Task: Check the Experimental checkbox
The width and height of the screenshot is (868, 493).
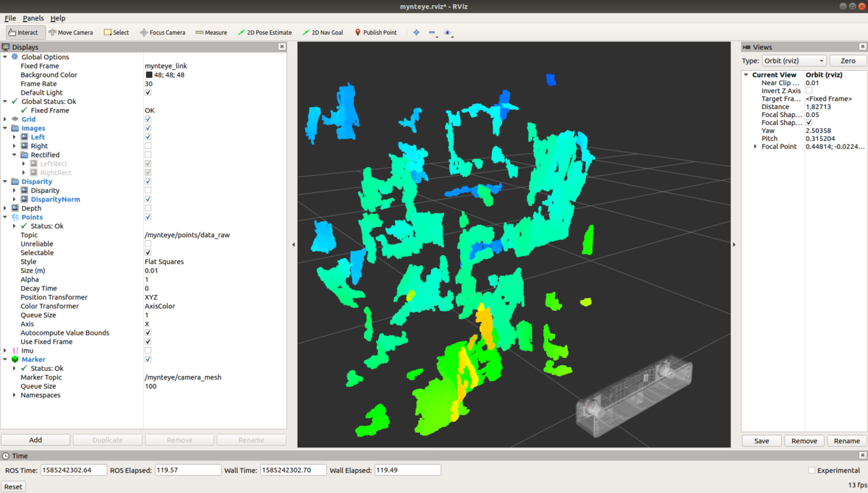Action: 812,471
